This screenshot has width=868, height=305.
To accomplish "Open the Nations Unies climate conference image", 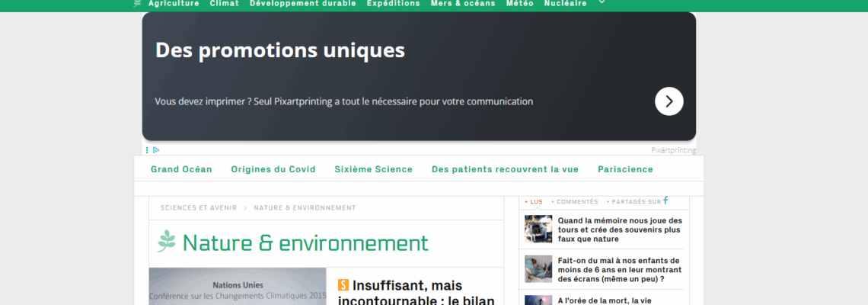I will 238,287.
